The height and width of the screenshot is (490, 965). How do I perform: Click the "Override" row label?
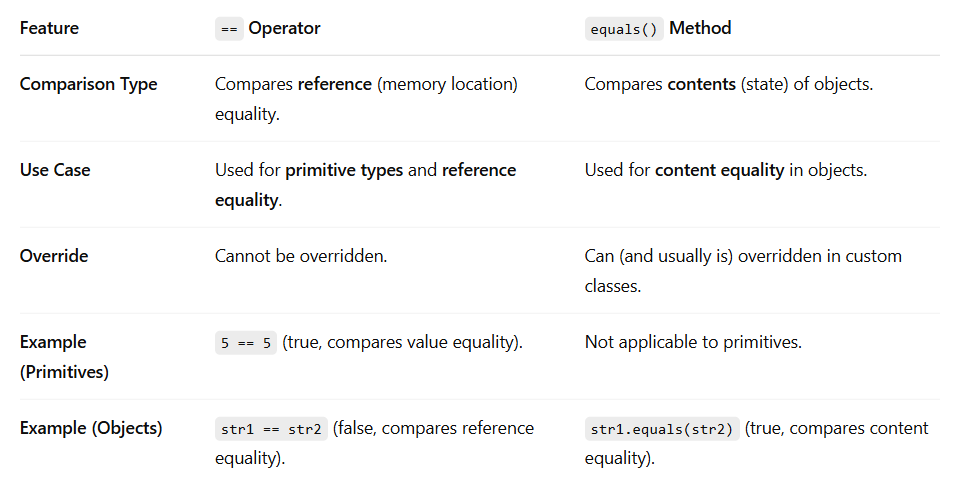click(x=54, y=256)
